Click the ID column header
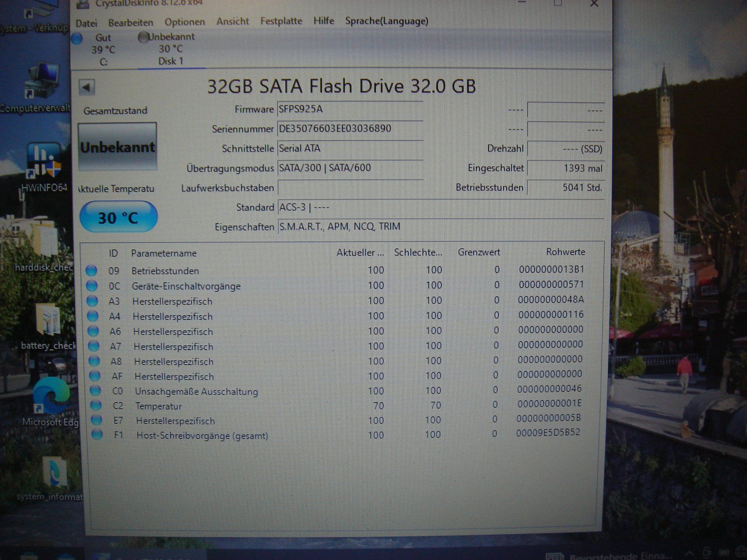Viewport: 747px width, 560px height. tap(113, 253)
